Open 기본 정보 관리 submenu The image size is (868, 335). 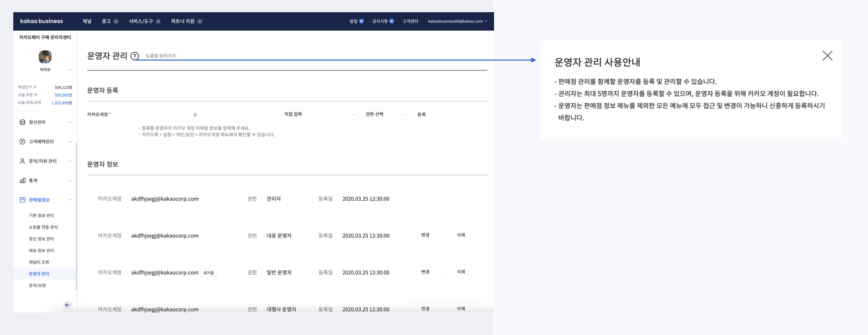click(41, 215)
